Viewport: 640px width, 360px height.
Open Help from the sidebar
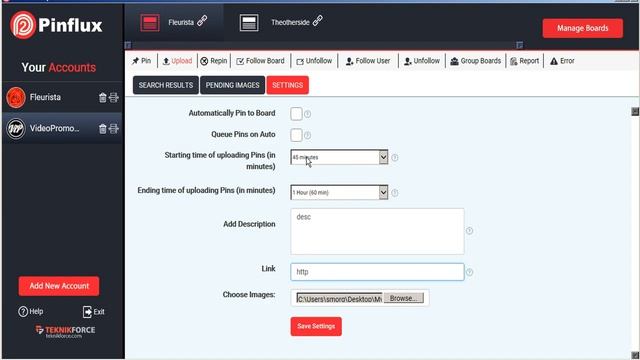click(x=31, y=311)
